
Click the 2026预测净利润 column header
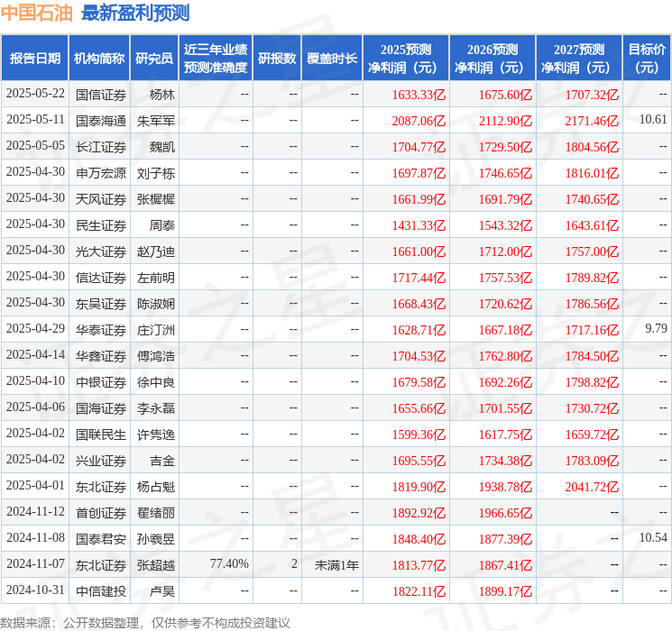pos(492,59)
